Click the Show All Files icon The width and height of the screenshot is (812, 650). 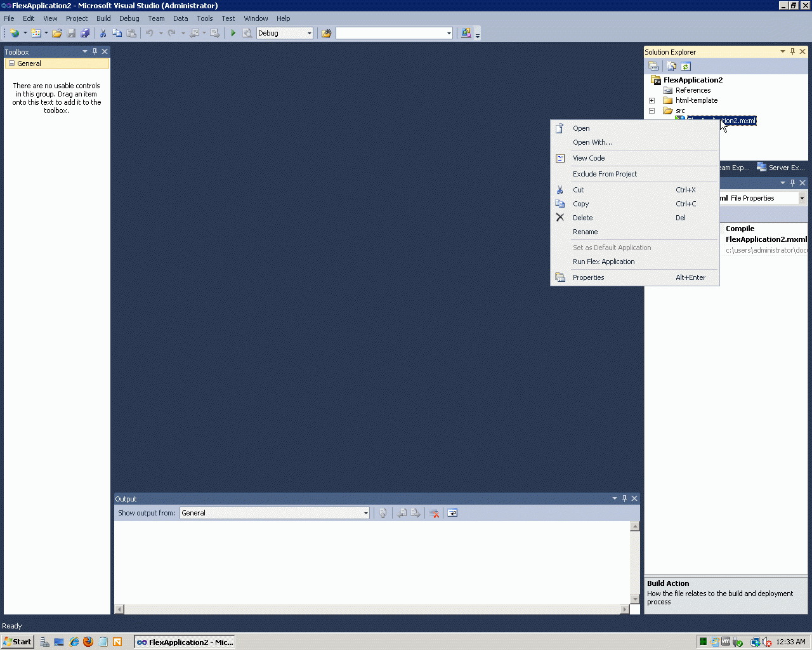671,66
